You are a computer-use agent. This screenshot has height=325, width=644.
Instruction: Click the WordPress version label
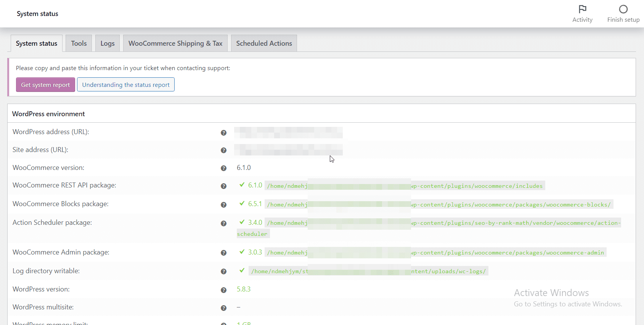[41, 289]
